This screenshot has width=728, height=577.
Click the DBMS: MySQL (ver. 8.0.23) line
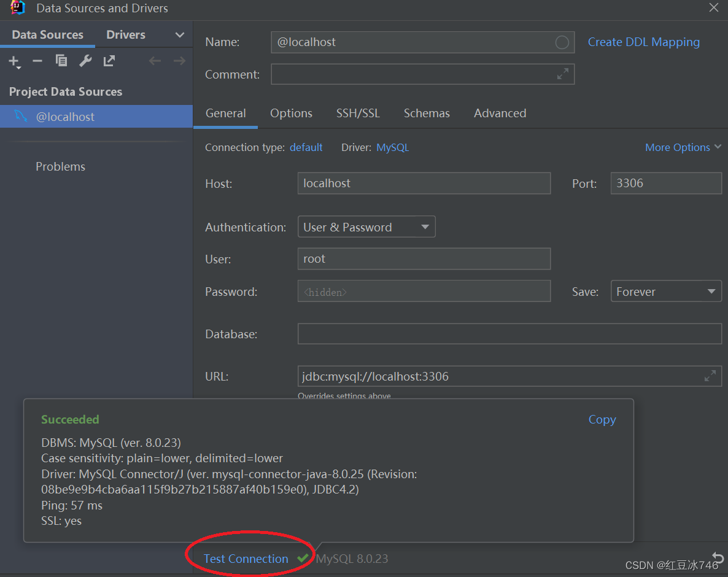[111, 443]
